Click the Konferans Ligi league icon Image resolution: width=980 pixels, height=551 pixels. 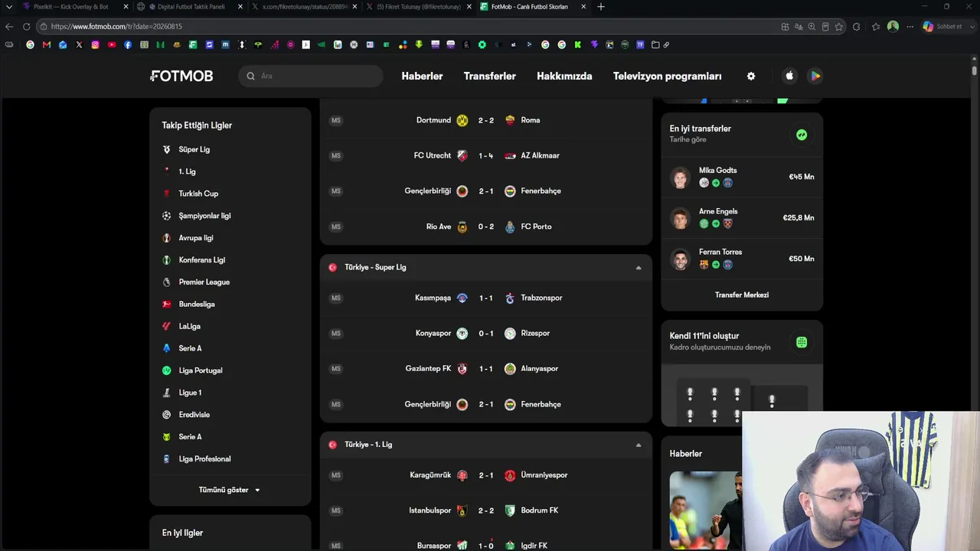[x=166, y=260]
